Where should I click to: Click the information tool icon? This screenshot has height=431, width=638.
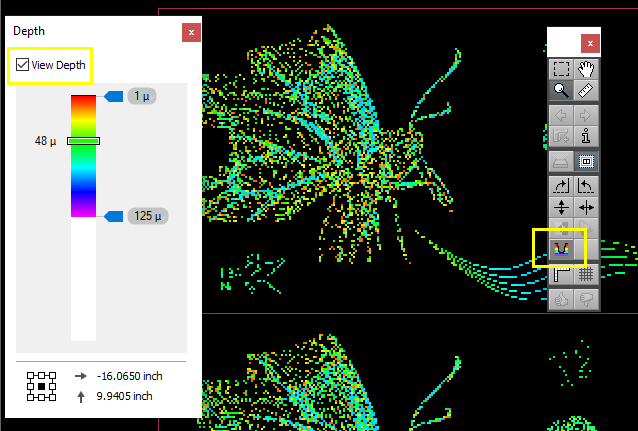[x=588, y=137]
